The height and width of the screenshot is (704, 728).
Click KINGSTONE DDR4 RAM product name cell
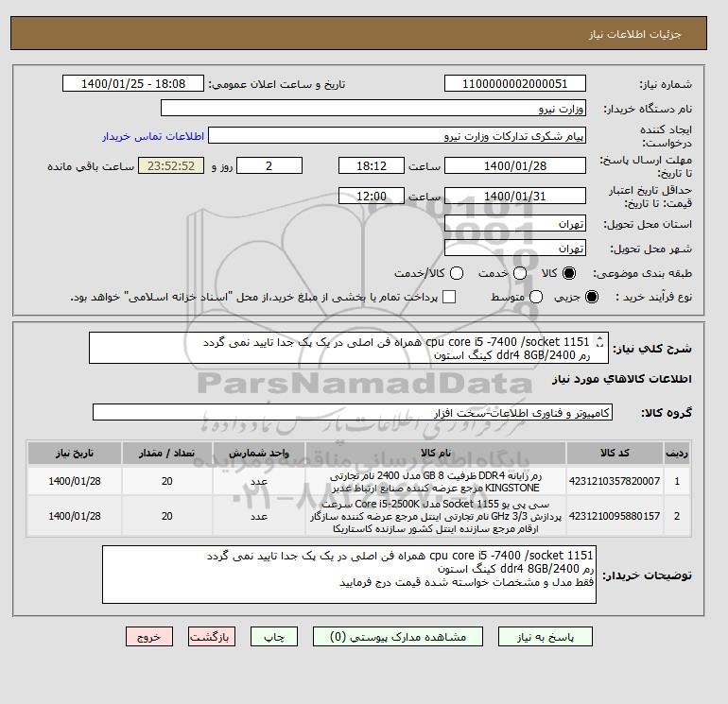[436, 482]
